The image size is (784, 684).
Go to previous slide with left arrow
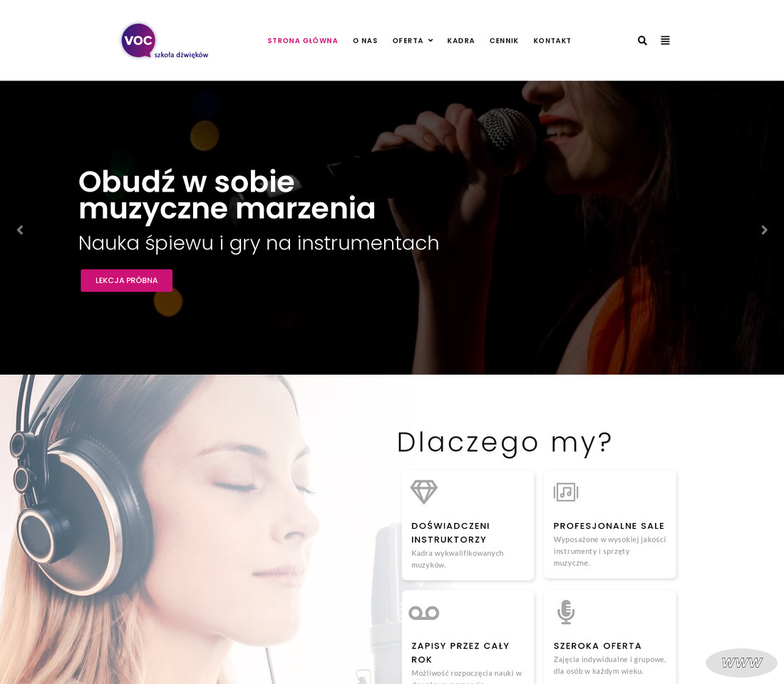[x=20, y=230]
